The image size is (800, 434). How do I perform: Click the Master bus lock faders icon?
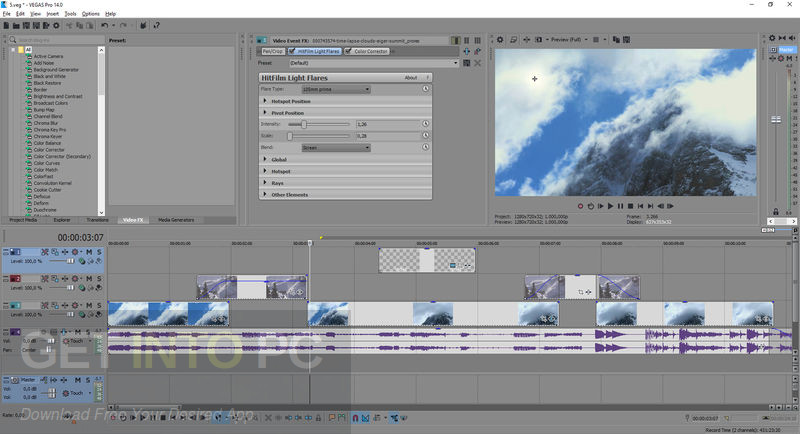coord(776,211)
